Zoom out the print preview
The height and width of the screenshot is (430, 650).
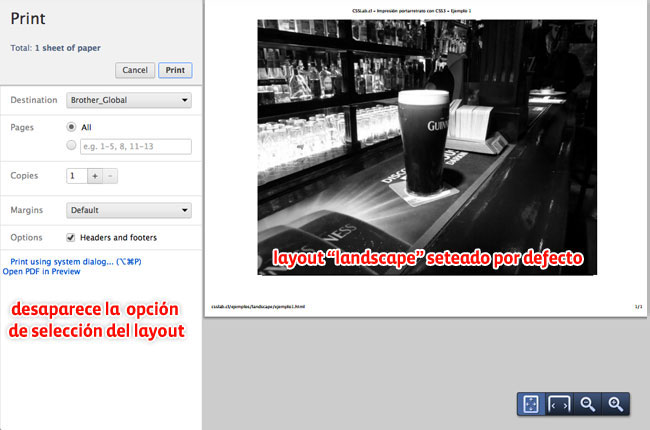coord(587,404)
